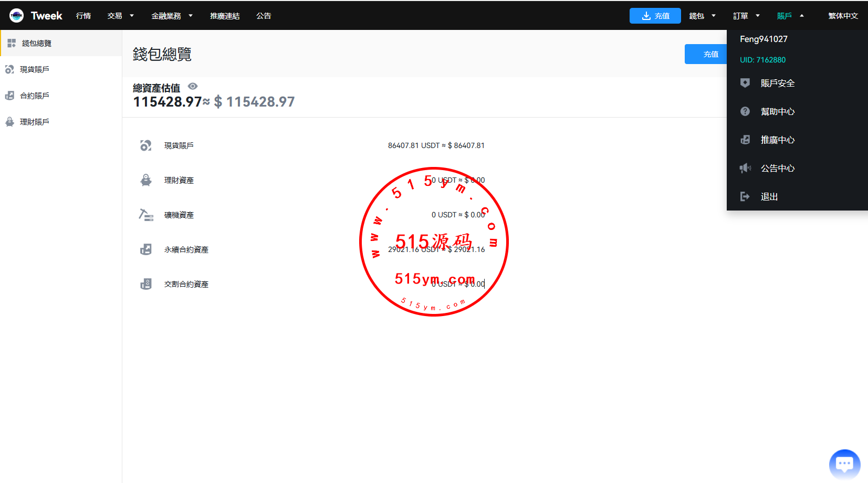Click the 退出 logout icon
868x483 pixels.
click(745, 196)
